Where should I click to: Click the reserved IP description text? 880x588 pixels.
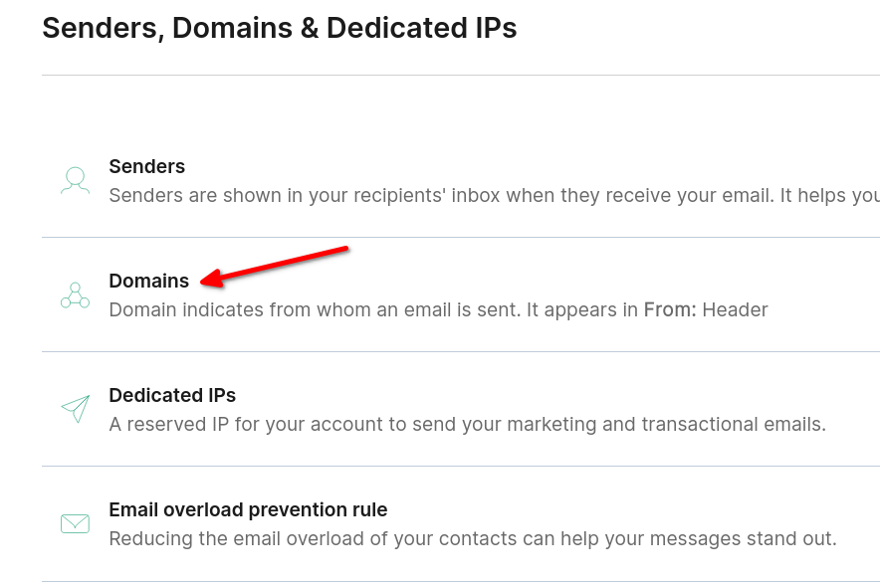pyautogui.click(x=468, y=424)
